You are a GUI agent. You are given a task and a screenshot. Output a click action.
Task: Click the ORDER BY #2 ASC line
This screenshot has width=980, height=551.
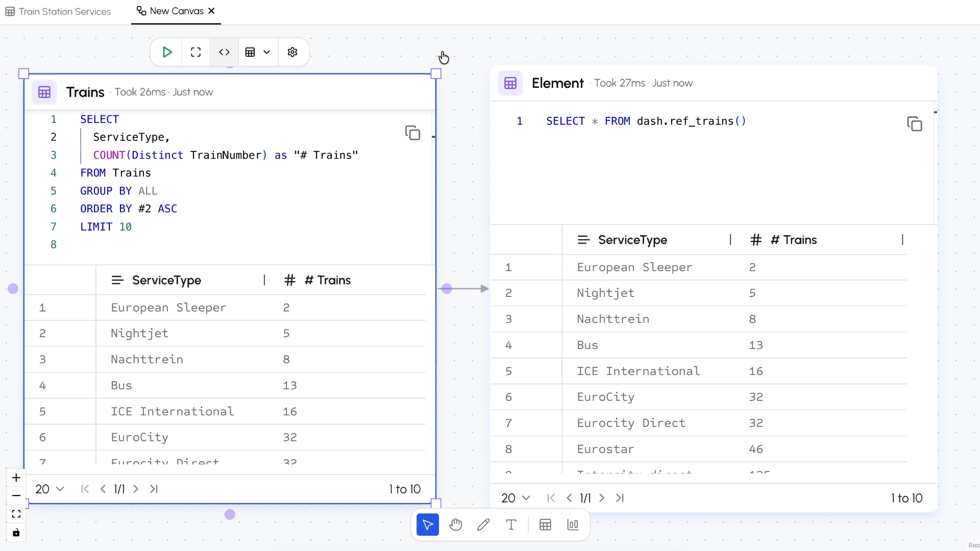click(129, 209)
